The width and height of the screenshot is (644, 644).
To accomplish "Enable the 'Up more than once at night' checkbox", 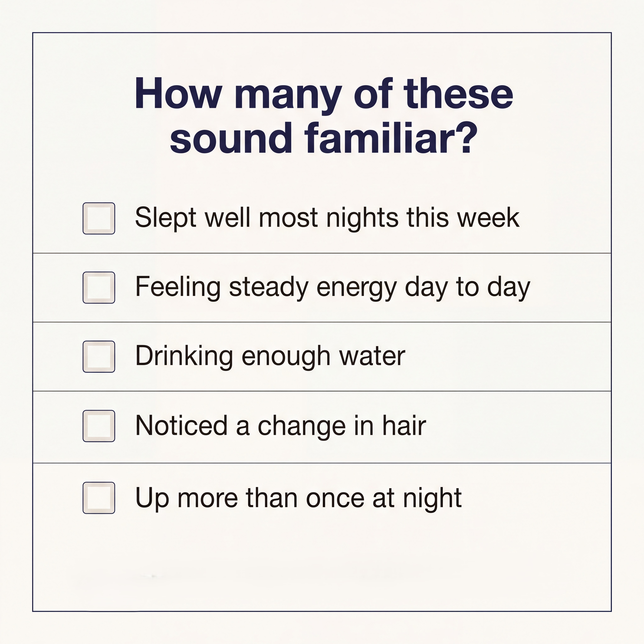I will 99,498.
